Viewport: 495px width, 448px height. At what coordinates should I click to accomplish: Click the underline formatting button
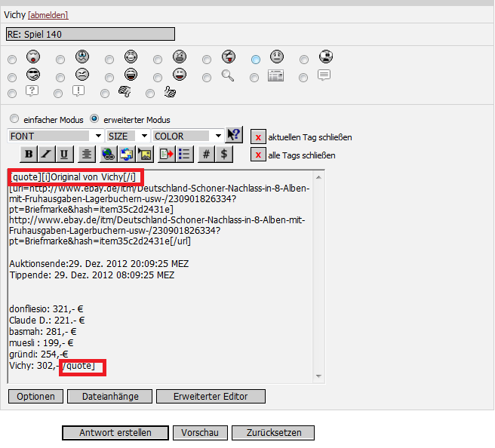[65, 154]
